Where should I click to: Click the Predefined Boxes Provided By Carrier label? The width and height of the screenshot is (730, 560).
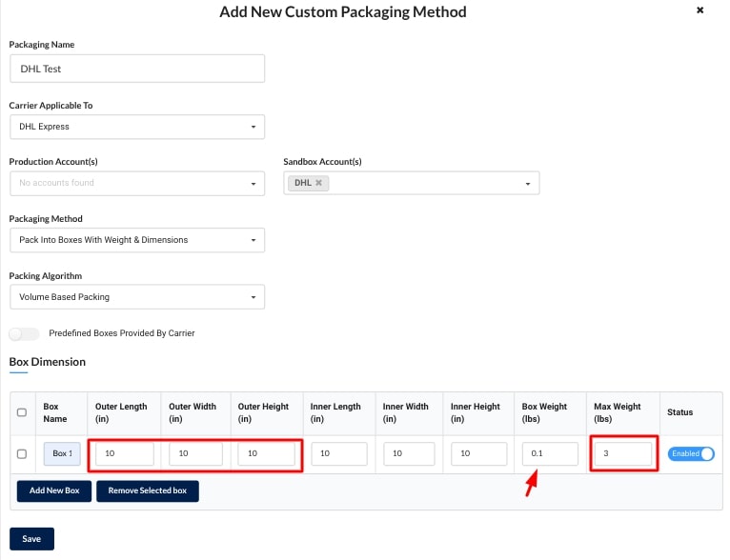tap(122, 333)
